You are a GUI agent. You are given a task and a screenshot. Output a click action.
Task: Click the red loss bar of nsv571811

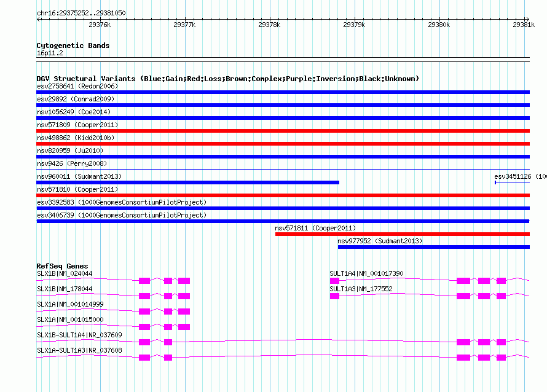[x=403, y=234]
